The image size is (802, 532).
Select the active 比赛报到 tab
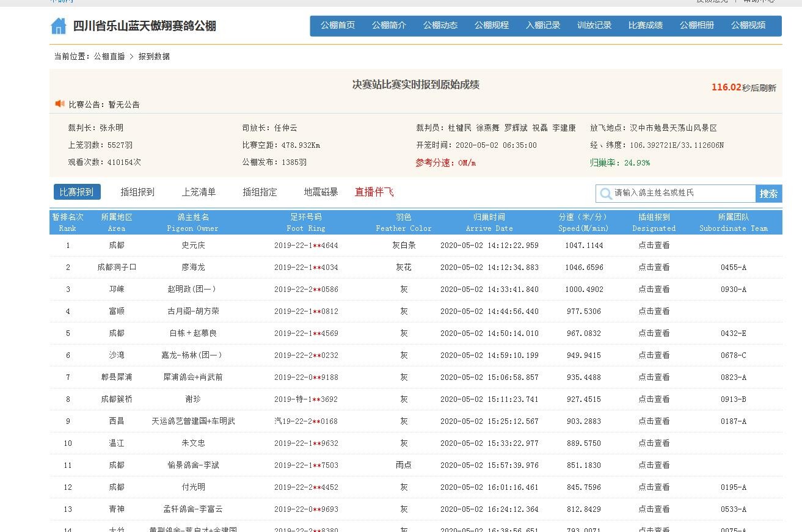point(77,192)
